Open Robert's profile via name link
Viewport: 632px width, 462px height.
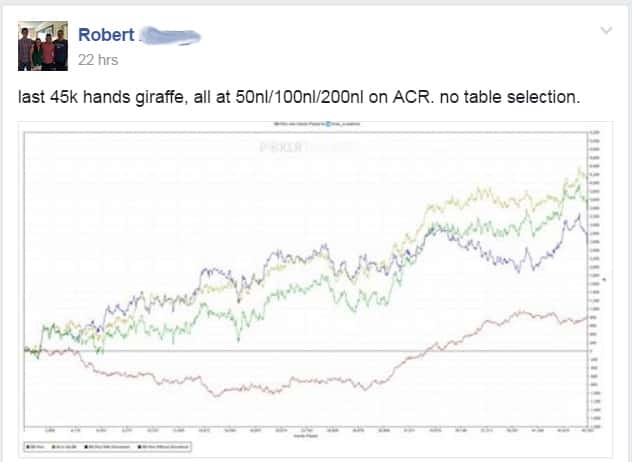106,35
